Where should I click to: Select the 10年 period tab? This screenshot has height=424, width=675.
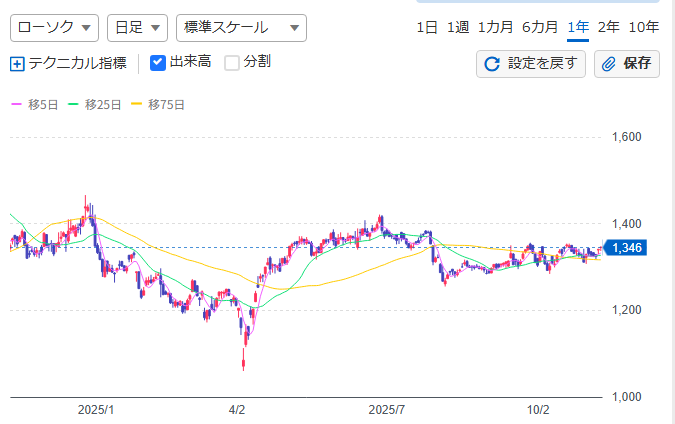[644, 28]
